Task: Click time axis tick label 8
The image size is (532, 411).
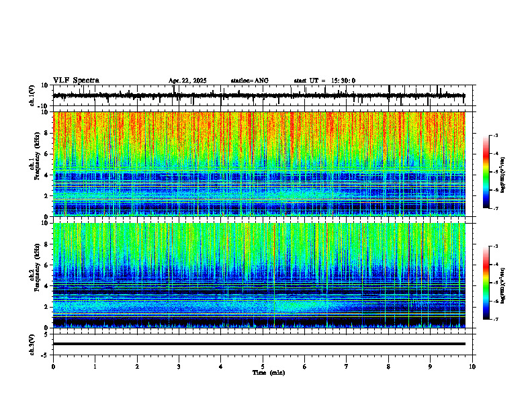Action: tap(388, 367)
